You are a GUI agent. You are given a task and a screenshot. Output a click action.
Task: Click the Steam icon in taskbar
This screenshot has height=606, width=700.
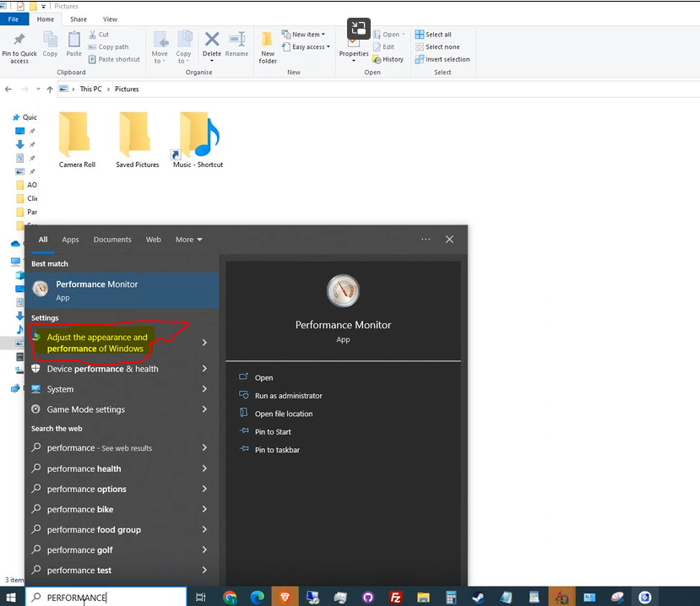(x=478, y=598)
